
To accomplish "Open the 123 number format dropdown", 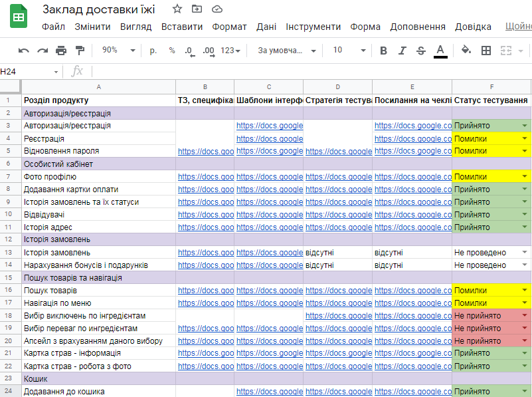I will pos(230,51).
